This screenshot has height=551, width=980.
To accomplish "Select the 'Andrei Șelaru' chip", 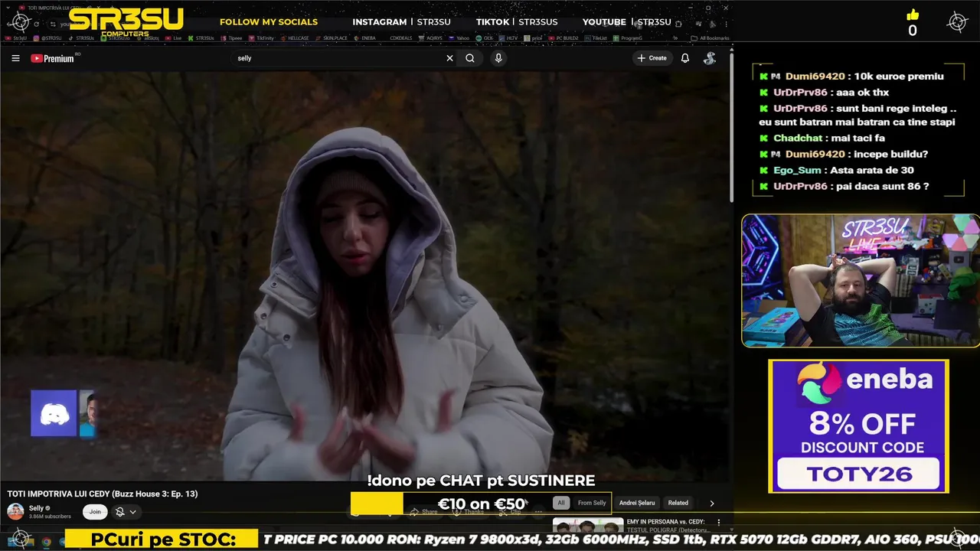I will [637, 503].
